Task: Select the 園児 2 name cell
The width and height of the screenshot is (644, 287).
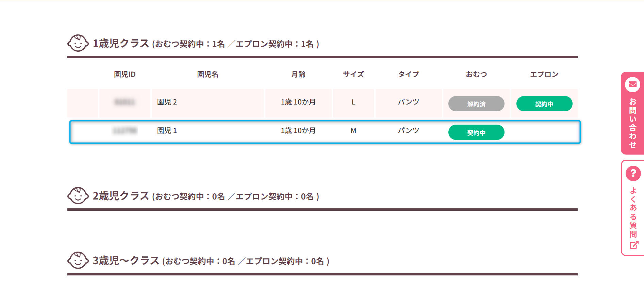Action: point(167,102)
